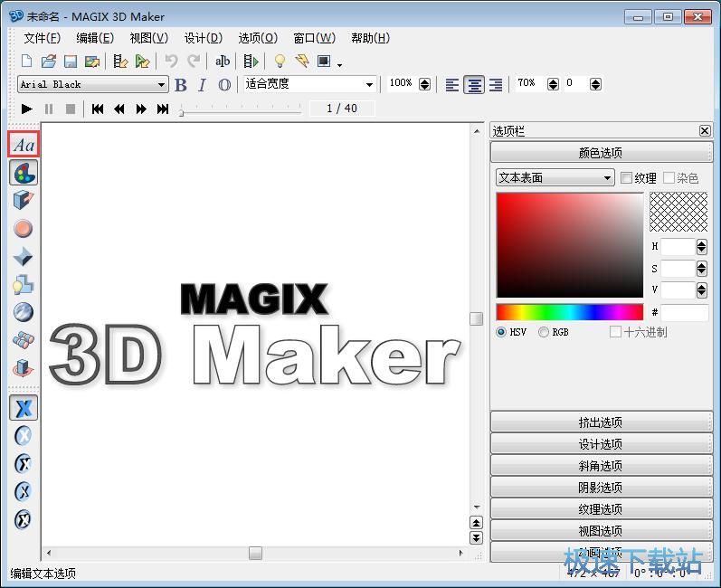Viewport: 721px width, 588px height.
Task: Open the 帮助(H) menu
Action: point(370,38)
